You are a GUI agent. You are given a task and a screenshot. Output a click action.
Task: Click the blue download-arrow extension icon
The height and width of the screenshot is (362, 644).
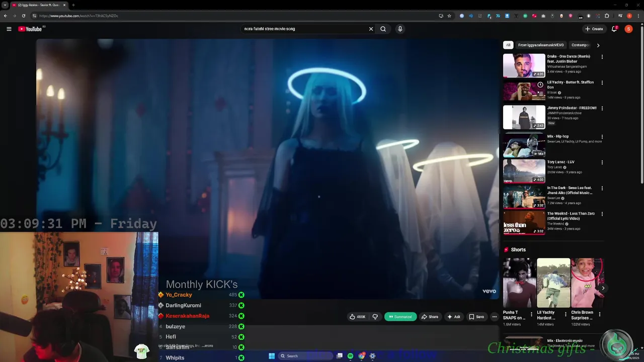[507, 16]
